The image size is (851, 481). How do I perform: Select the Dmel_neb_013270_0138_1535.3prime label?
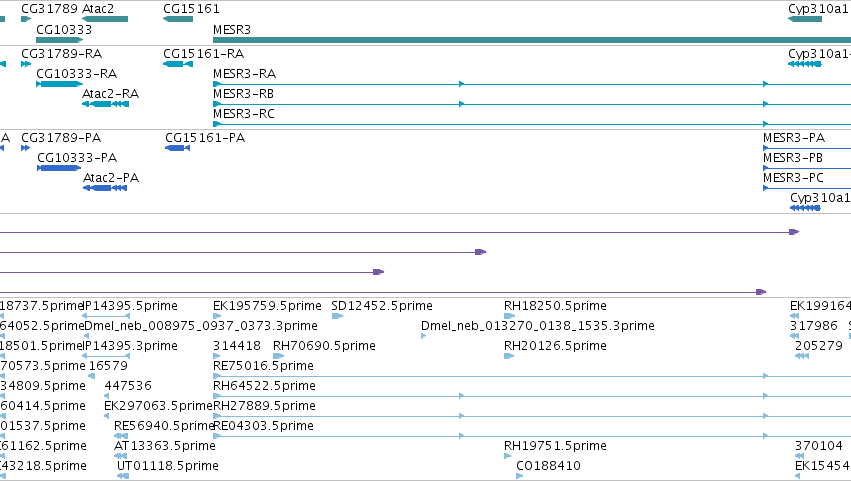[x=538, y=326]
